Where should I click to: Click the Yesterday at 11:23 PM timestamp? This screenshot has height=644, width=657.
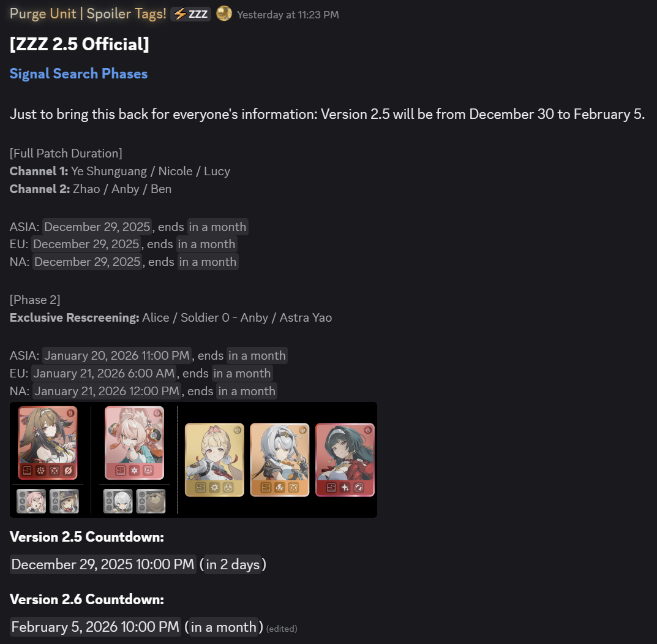(x=288, y=15)
